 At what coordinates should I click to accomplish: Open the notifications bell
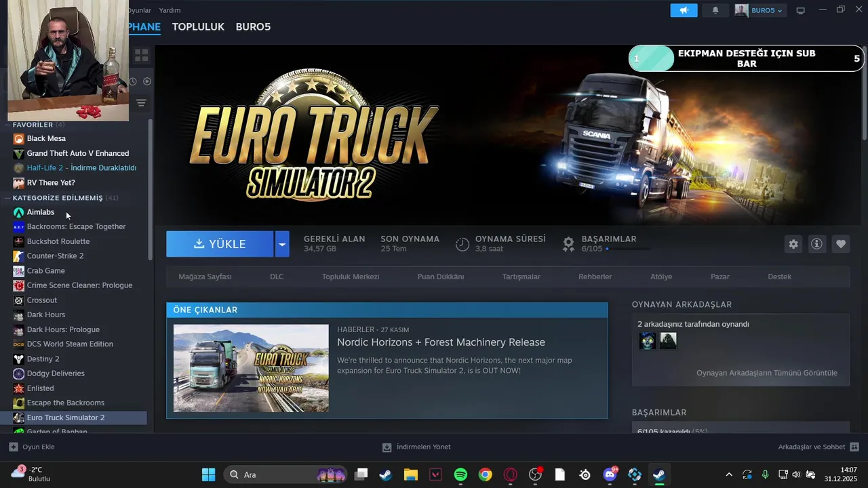pyautogui.click(x=715, y=10)
